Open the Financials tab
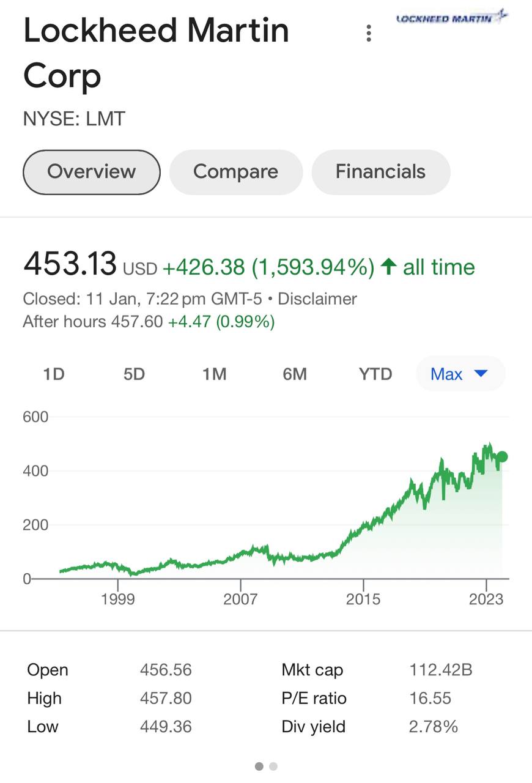 (x=380, y=172)
